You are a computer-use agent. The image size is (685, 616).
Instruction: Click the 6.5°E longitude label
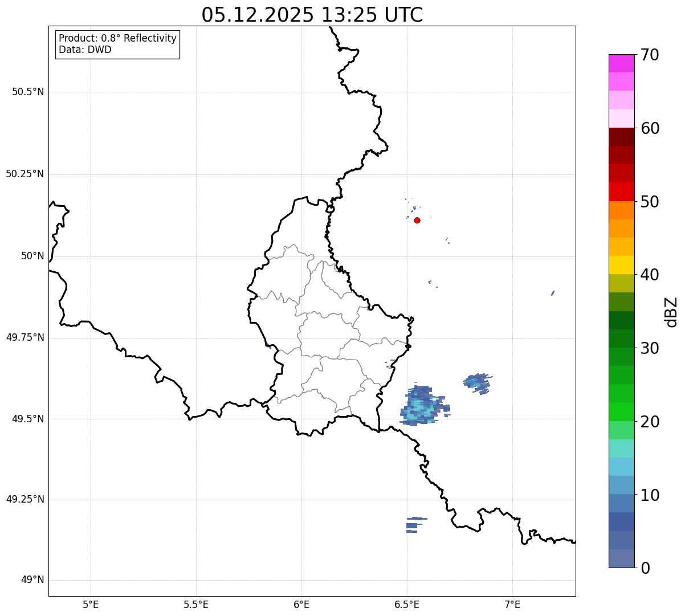[407, 604]
